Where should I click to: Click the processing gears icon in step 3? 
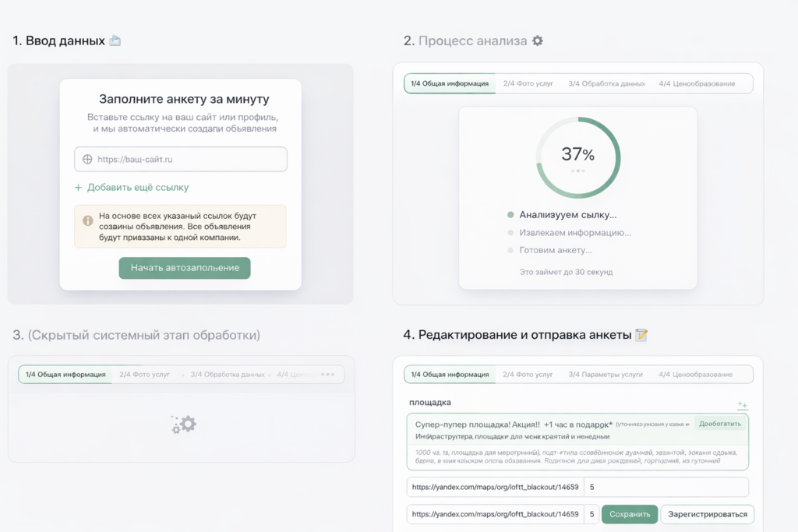[x=185, y=424]
